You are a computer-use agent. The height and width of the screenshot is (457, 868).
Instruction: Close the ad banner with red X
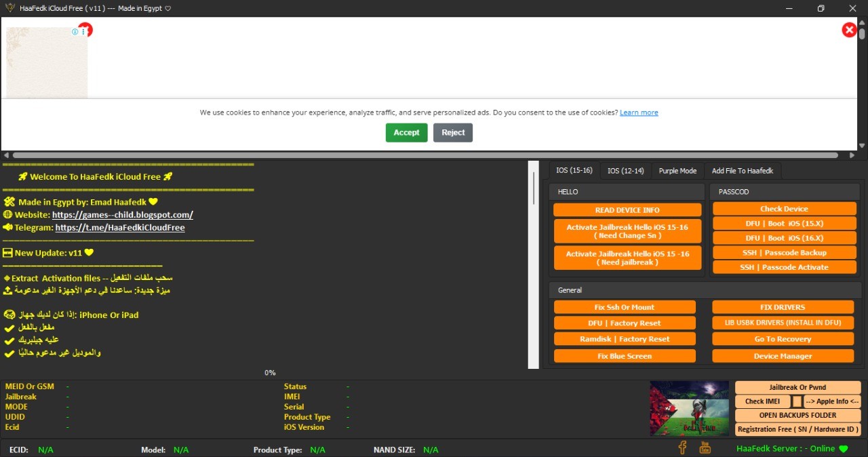coord(849,30)
